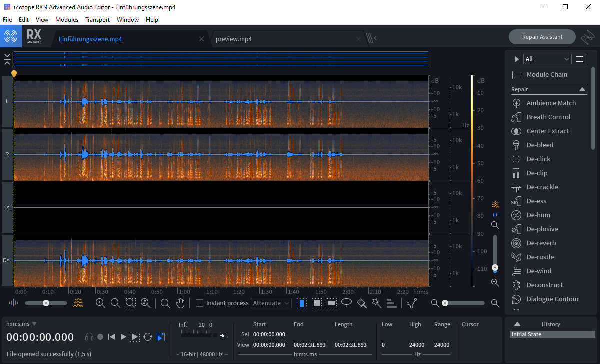Open the h:m:s.ms time format dropdown
600x364 pixels.
[x=20, y=324]
